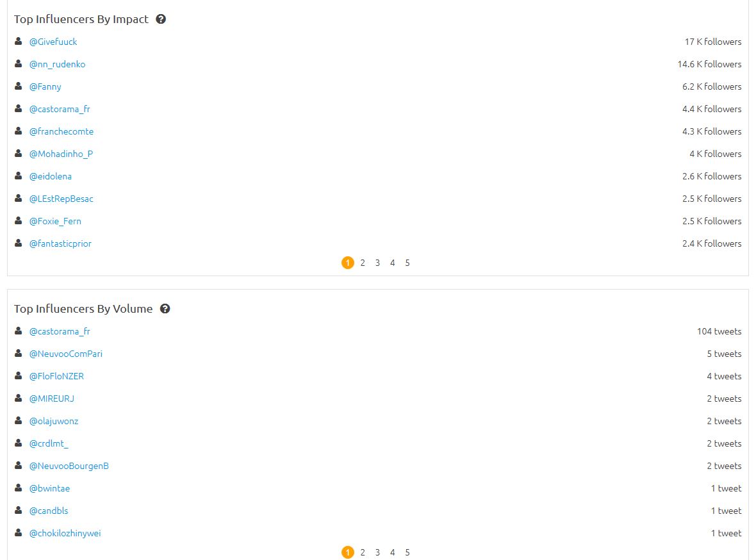Click the user icon beside @nn_rudenko

19,63
